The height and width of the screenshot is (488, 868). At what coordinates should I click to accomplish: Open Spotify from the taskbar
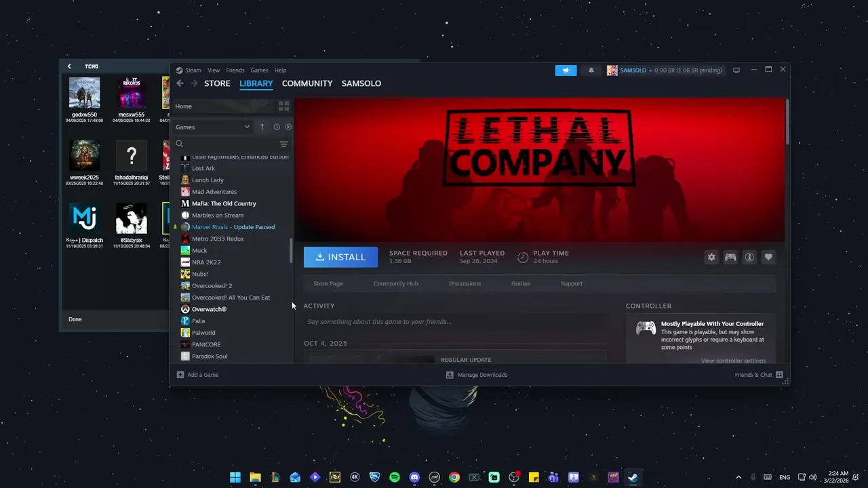(395, 477)
